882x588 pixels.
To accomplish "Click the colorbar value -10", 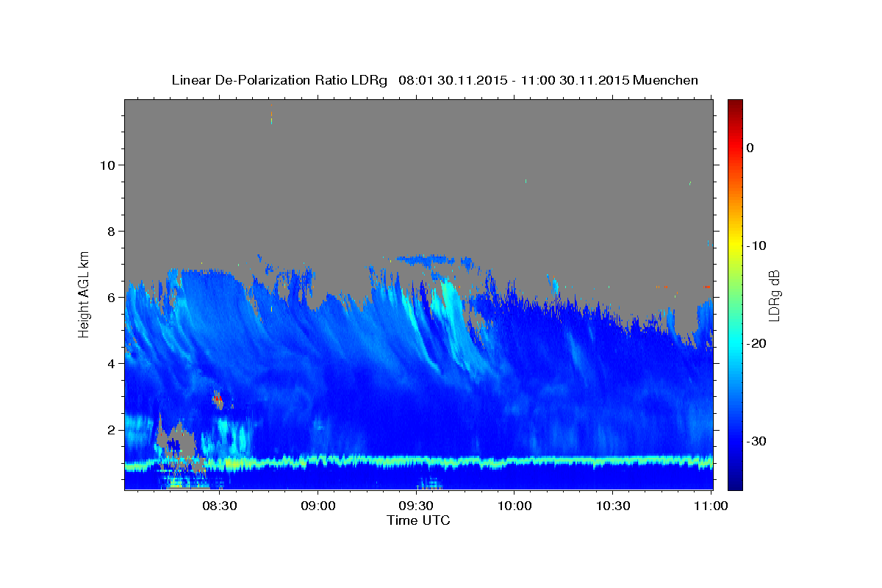I will (x=756, y=245).
